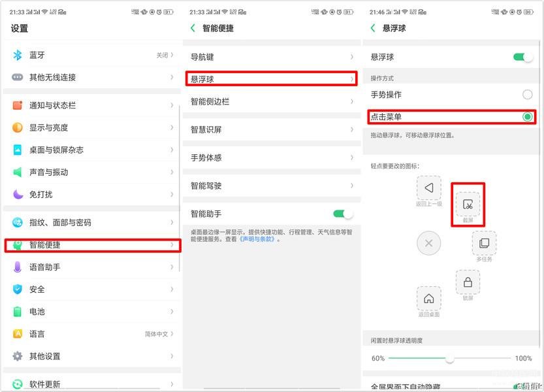Open 蓝牙 settings entry
The height and width of the screenshot is (392, 544).
[92, 55]
